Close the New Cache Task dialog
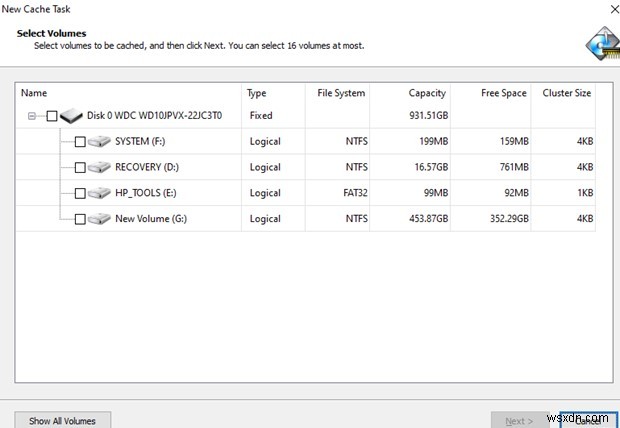The image size is (620, 428). point(614,9)
